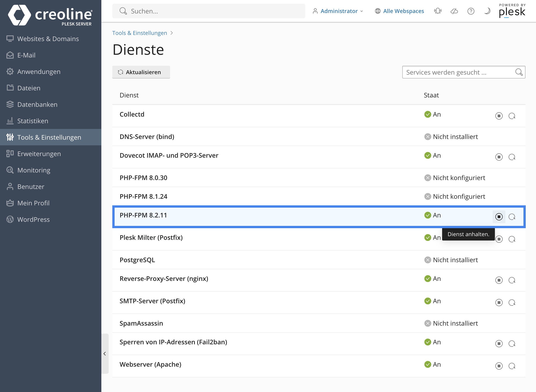The image size is (536, 392).
Task: Restart the Collectd service
Action: coord(512,116)
